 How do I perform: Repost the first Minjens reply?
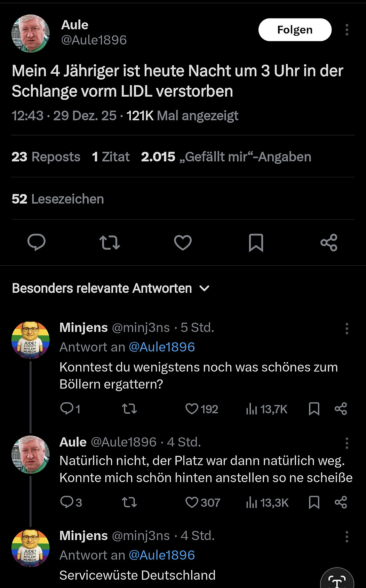[129, 409]
